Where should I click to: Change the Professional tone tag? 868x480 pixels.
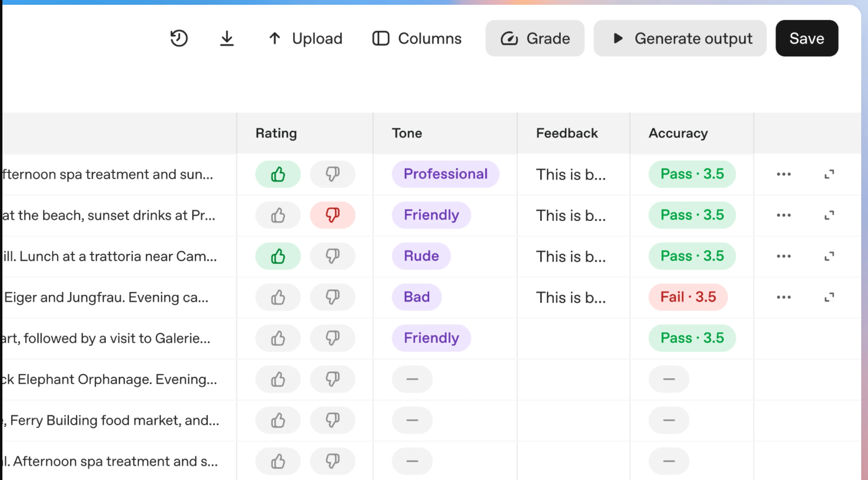[445, 174]
